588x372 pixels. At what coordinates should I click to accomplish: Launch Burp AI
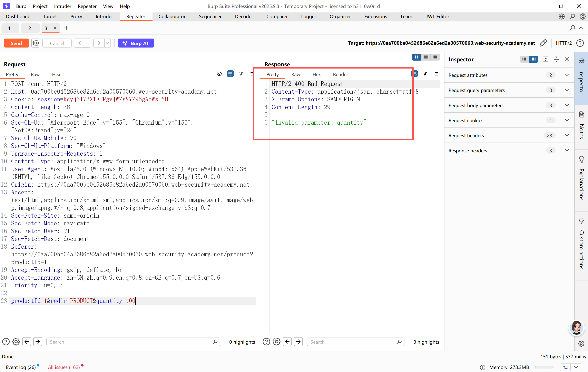pos(136,43)
